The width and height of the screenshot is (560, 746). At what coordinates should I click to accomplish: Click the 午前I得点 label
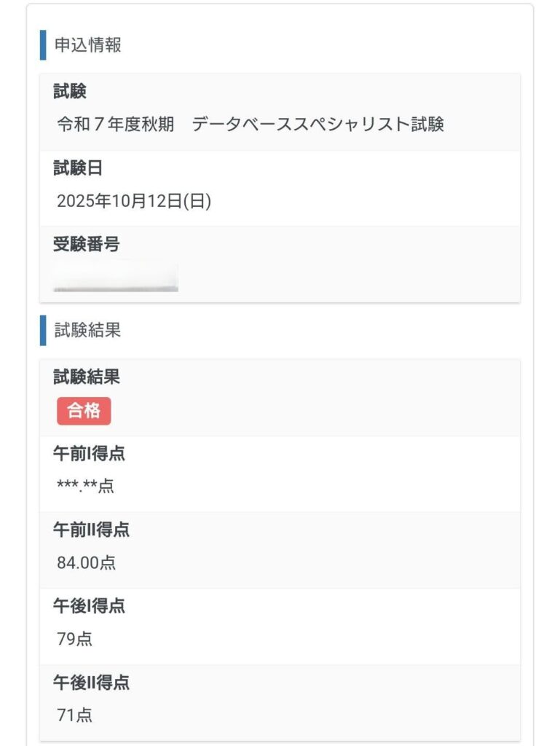(89, 453)
